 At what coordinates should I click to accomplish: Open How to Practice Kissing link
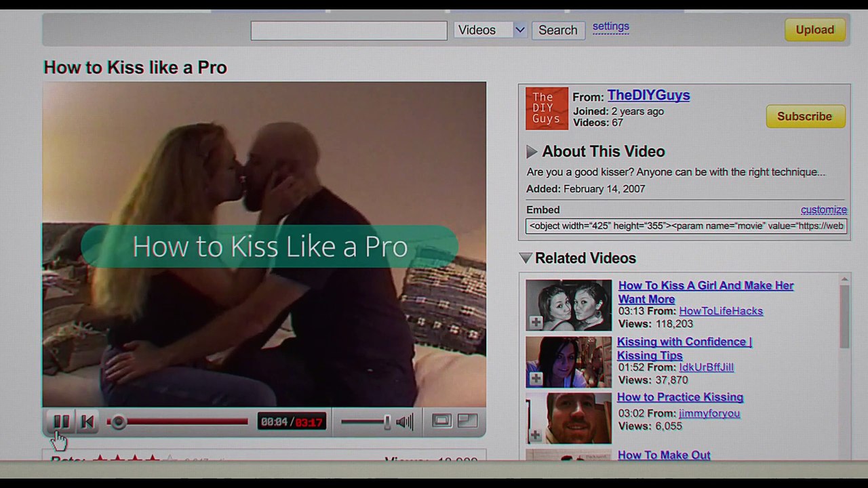coord(680,397)
